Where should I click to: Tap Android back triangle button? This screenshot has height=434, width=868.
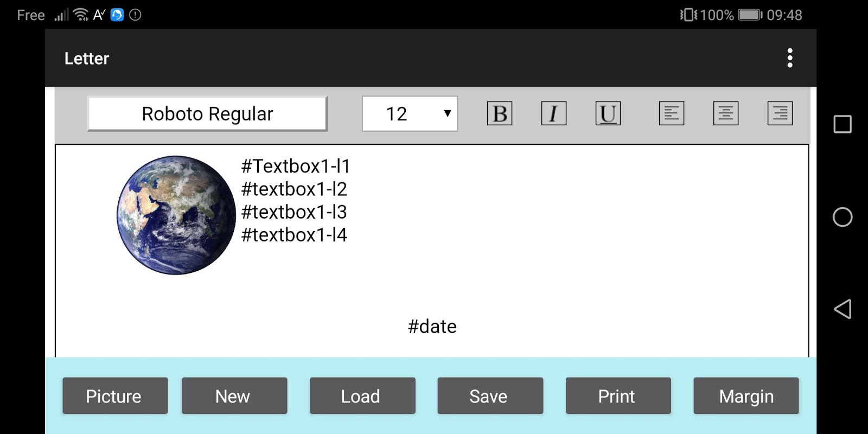(843, 309)
